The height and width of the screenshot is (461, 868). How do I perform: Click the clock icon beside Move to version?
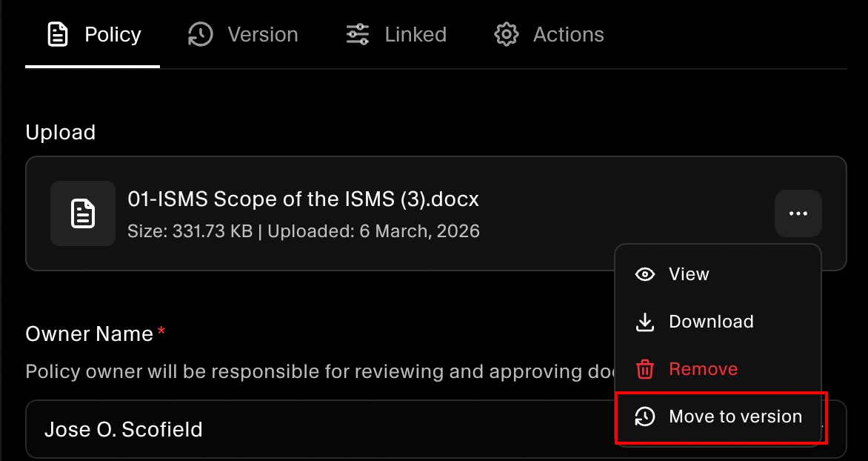pos(645,417)
